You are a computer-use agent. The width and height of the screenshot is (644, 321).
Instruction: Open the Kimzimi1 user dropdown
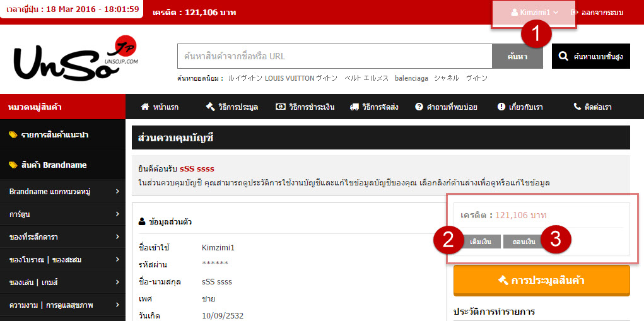[534, 12]
